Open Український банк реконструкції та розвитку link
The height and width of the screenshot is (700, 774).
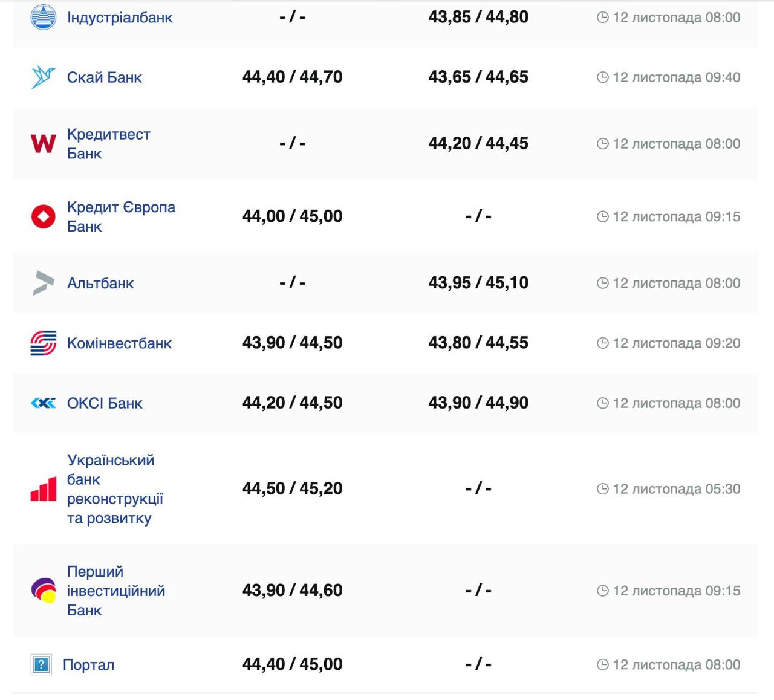click(114, 489)
